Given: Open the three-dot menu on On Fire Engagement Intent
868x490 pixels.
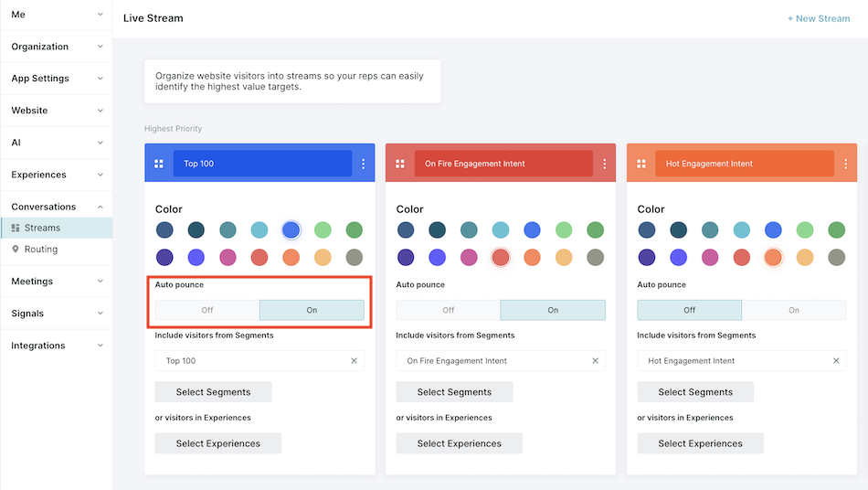Looking at the screenshot, I should (605, 164).
